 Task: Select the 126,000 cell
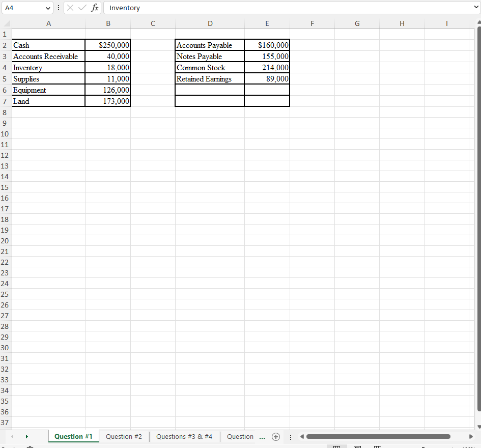(108, 90)
